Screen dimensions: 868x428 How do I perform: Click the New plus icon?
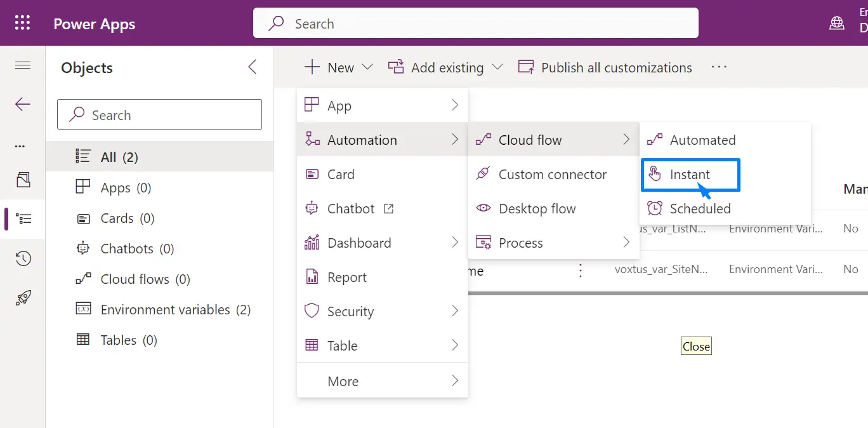pyautogui.click(x=312, y=67)
